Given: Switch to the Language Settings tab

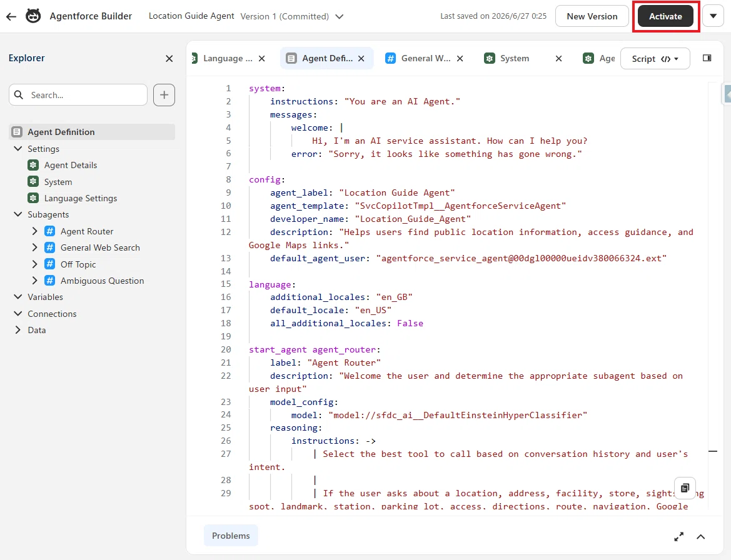Looking at the screenshot, I should (228, 58).
